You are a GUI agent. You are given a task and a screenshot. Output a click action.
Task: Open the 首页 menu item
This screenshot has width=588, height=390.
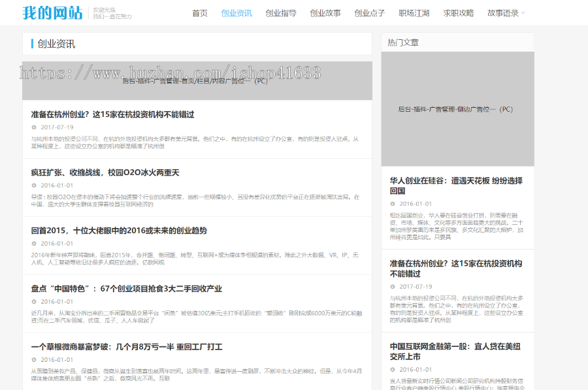tap(200, 13)
